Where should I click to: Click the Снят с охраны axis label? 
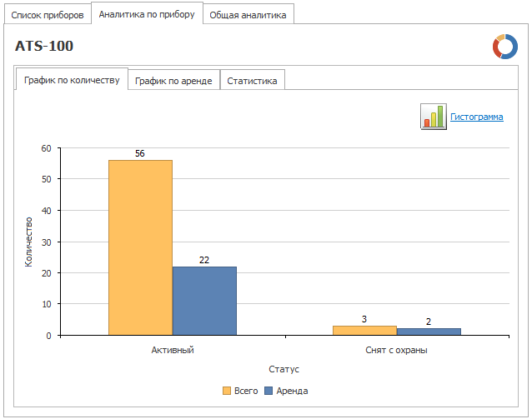point(396,350)
